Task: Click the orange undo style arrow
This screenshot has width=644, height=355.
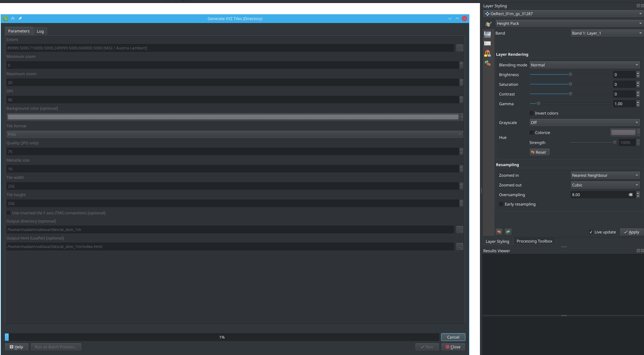Action: [499, 232]
